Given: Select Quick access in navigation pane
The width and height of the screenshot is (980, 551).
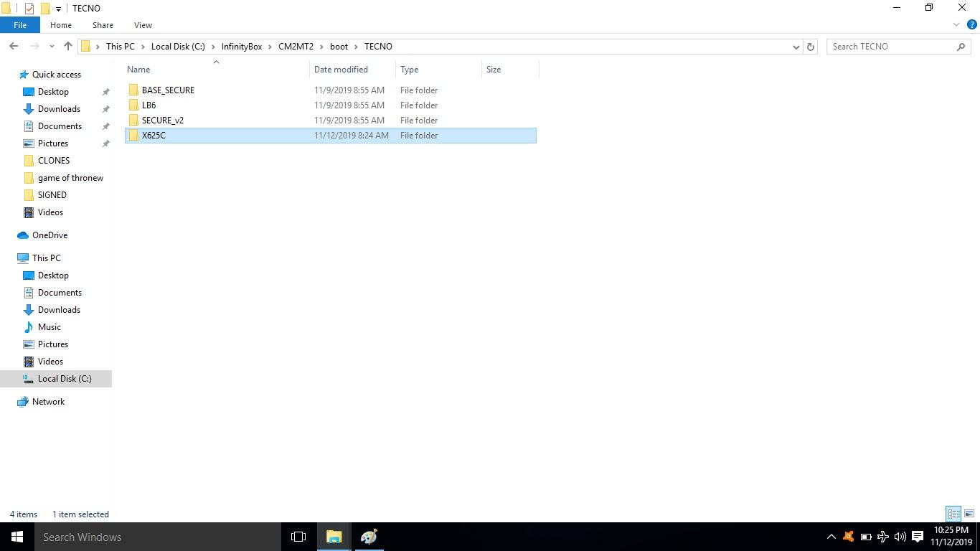Looking at the screenshot, I should [x=57, y=75].
